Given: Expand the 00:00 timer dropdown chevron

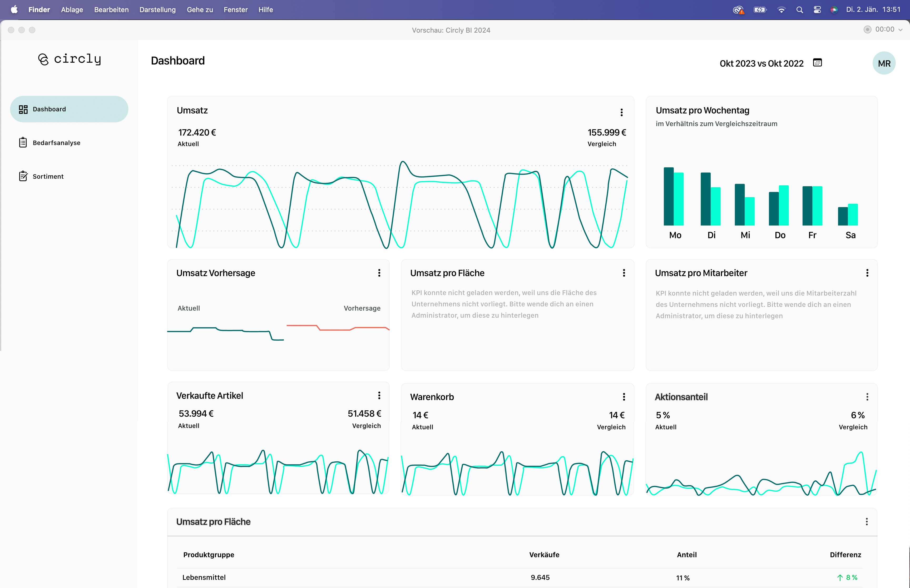Looking at the screenshot, I should [901, 30].
